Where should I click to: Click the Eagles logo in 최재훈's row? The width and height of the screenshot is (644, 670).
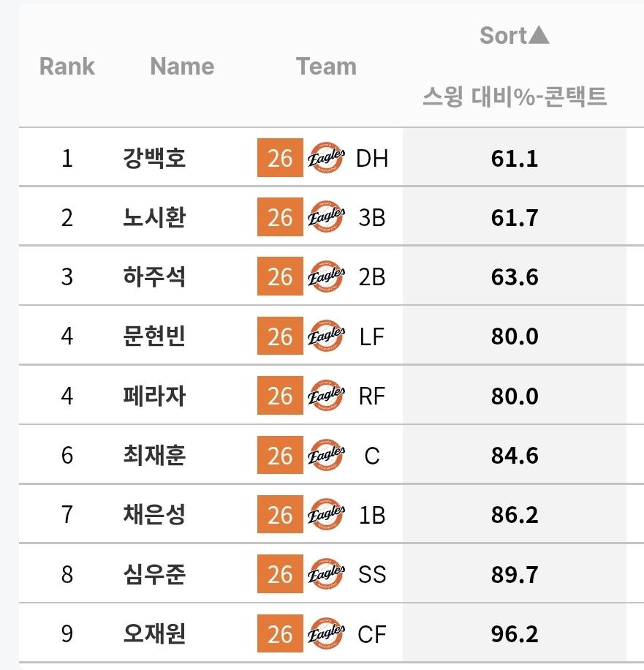[326, 456]
